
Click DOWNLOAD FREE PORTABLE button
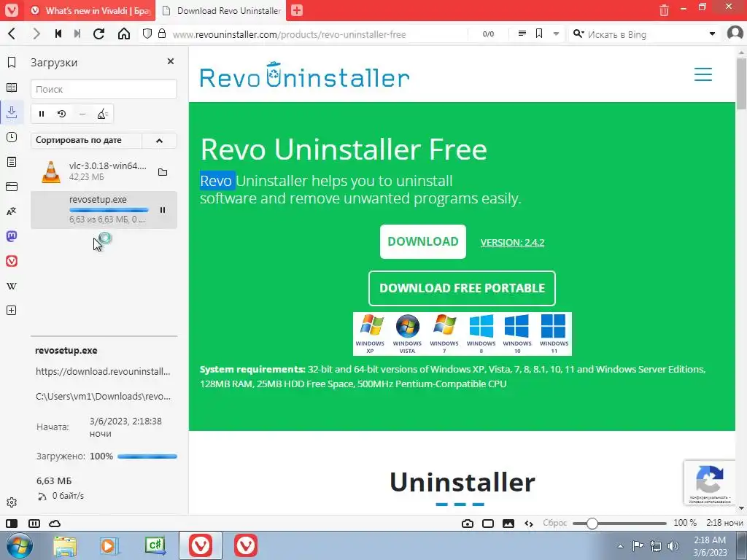coord(462,288)
